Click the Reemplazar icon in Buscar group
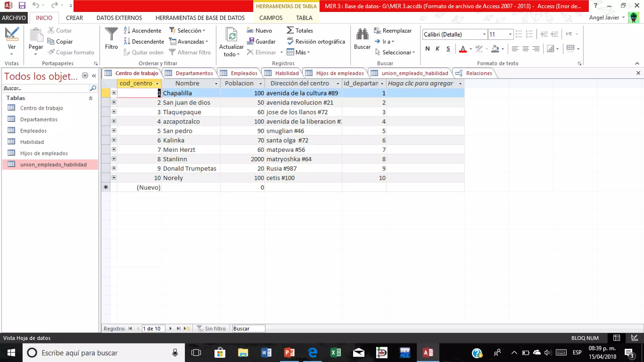 [x=377, y=30]
